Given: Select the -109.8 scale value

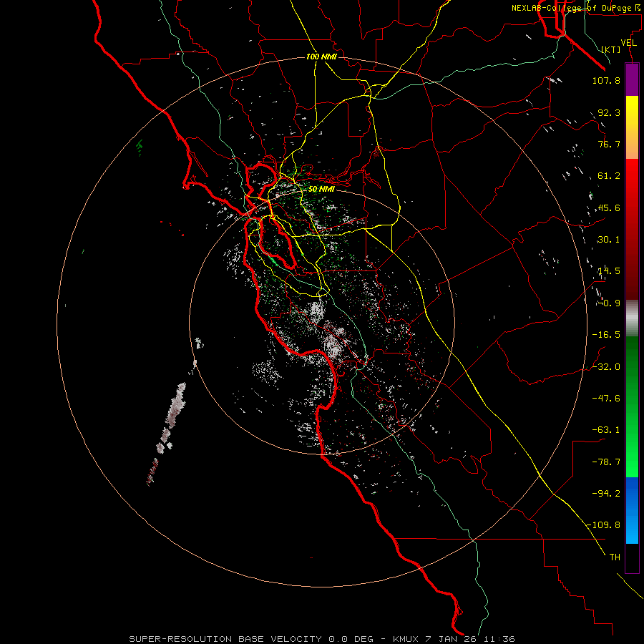Looking at the screenshot, I should [603, 525].
